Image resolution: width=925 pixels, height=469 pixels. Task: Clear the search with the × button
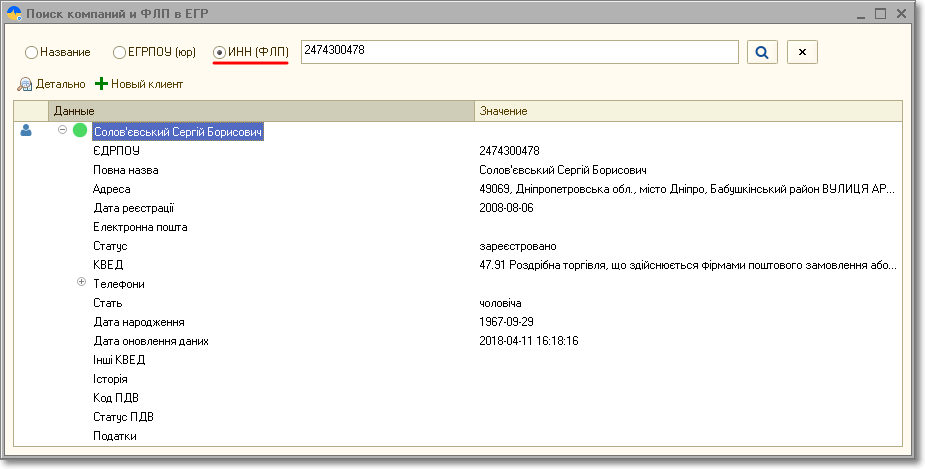click(x=802, y=52)
